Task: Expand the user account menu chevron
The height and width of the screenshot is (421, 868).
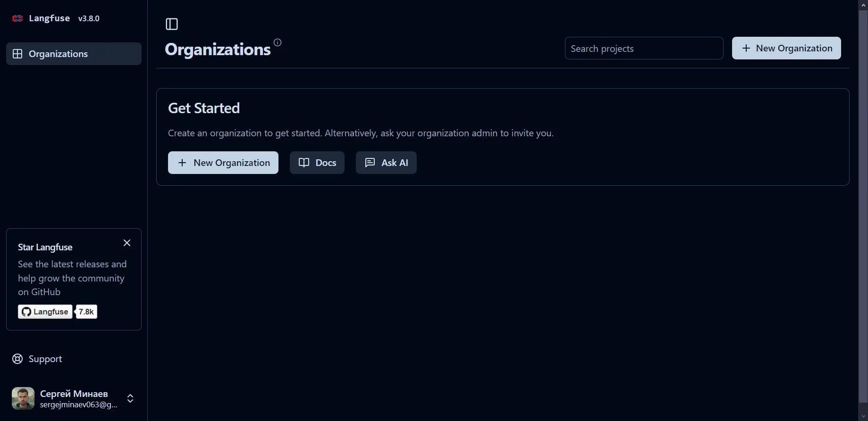Action: tap(130, 398)
